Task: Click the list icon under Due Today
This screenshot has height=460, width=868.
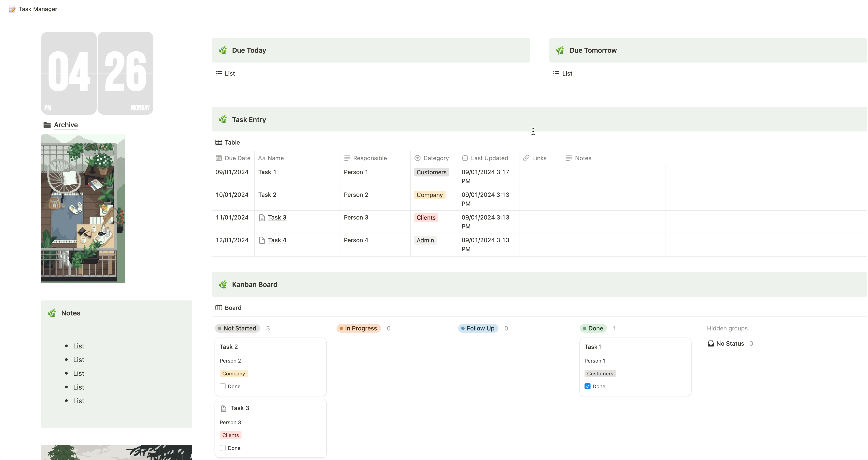Action: coord(219,73)
